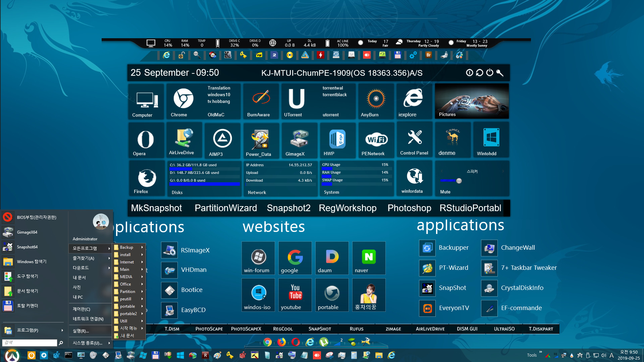Viewport: 644px width, 362px height.
Task: Expand the Internet folder submenu
Action: coord(129,262)
